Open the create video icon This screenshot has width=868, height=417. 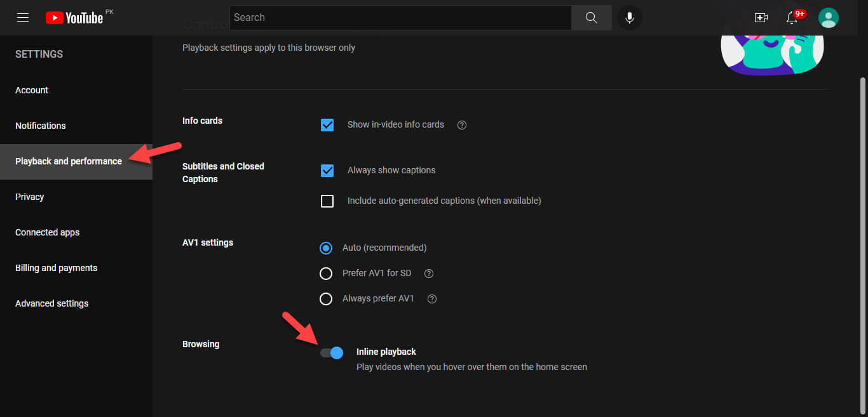(761, 18)
